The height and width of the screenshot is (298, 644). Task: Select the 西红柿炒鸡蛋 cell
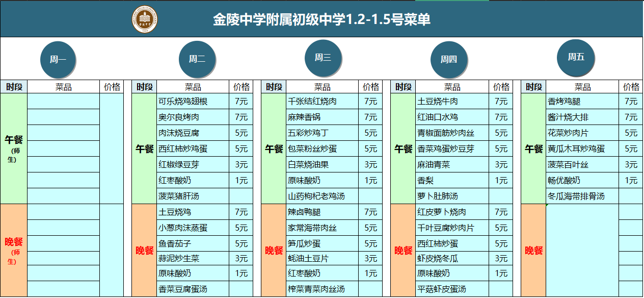pyautogui.click(x=193, y=148)
